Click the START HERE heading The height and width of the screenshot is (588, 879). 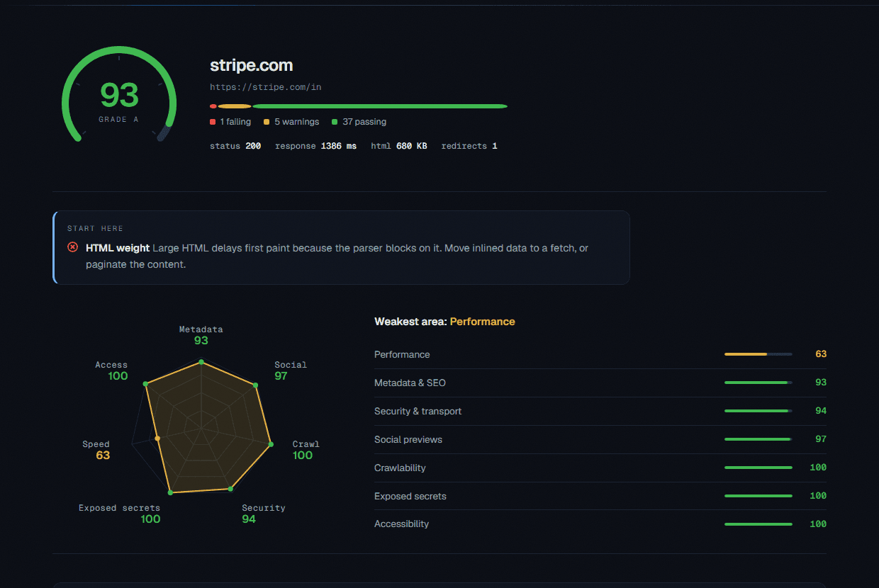click(95, 229)
